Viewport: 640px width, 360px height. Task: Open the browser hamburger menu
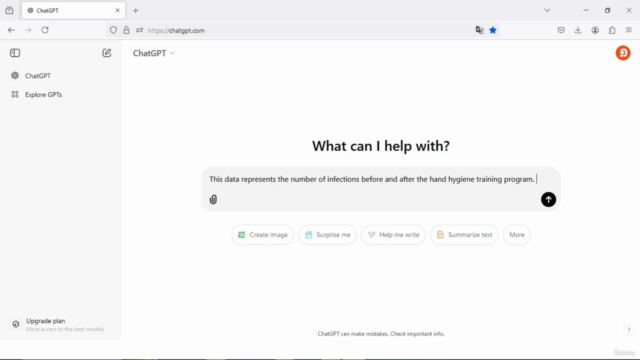pos(629,30)
